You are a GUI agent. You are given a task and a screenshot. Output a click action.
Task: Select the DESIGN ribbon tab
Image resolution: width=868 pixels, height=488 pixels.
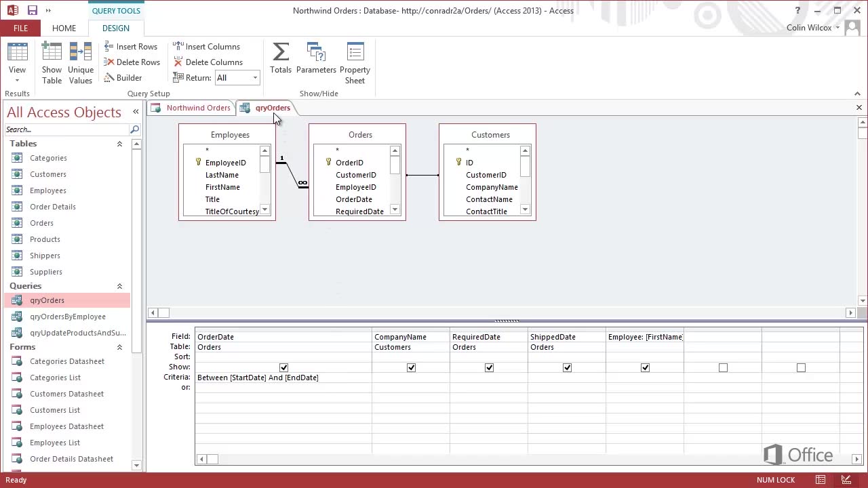click(x=116, y=28)
